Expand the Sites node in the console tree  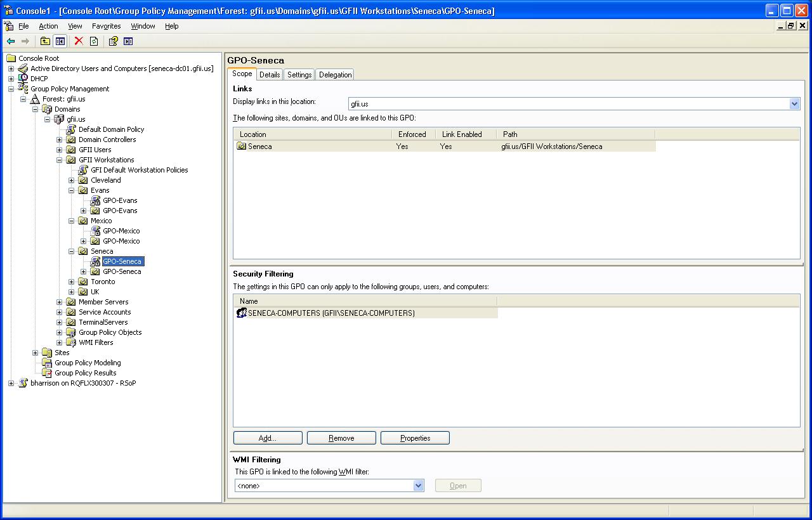[x=35, y=353]
